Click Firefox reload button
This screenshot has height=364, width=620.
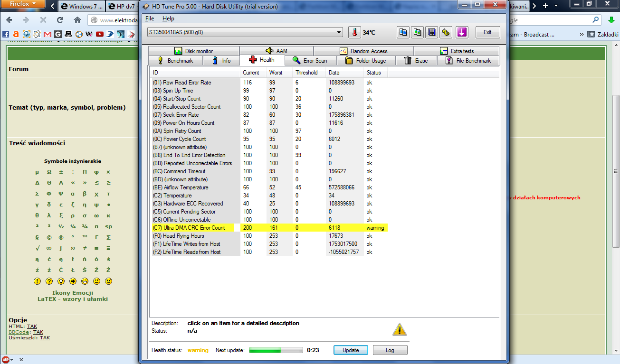pyautogui.click(x=60, y=20)
